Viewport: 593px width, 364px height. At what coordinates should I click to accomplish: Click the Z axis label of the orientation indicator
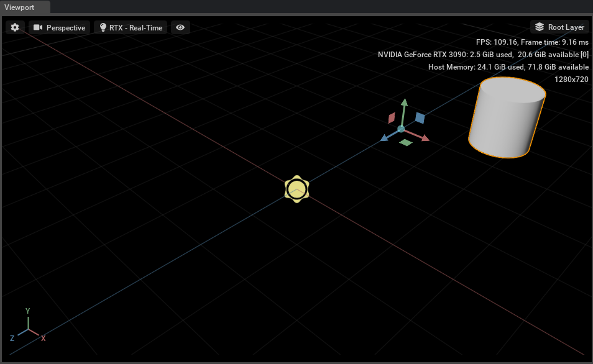[x=12, y=339]
